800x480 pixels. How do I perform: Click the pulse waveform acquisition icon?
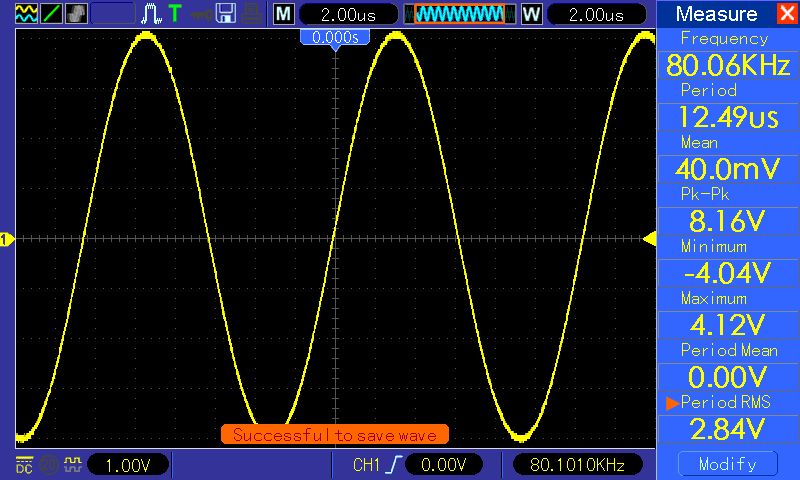point(151,14)
